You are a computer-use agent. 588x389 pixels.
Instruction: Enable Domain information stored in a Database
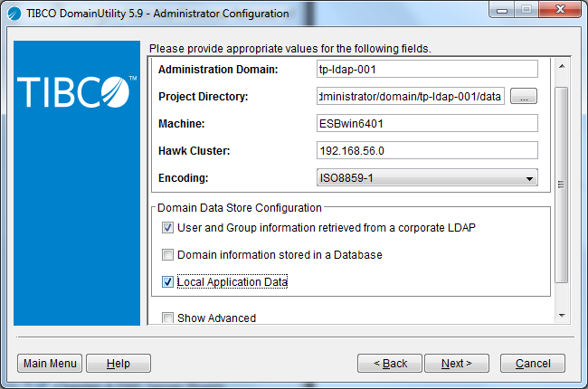[x=168, y=255]
